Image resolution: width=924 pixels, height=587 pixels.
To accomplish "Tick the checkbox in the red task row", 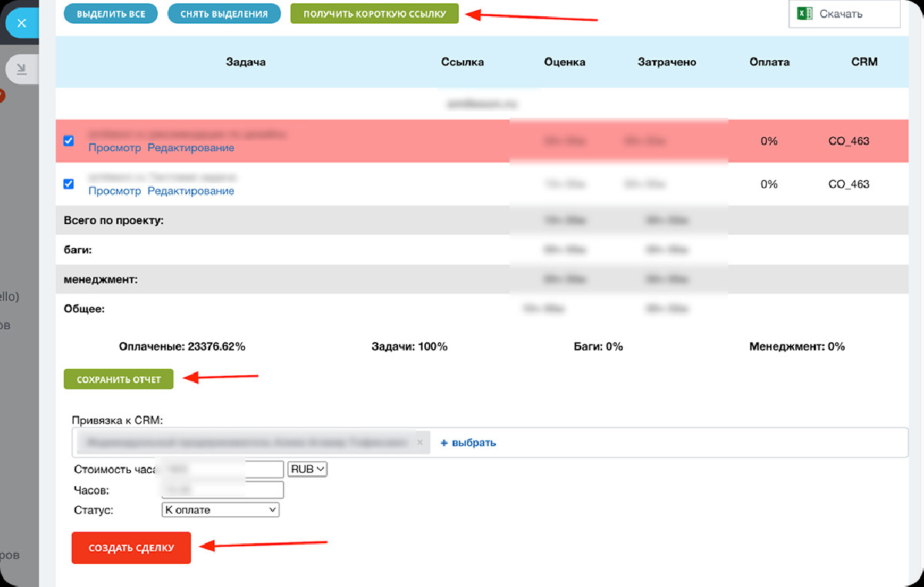I will [69, 141].
